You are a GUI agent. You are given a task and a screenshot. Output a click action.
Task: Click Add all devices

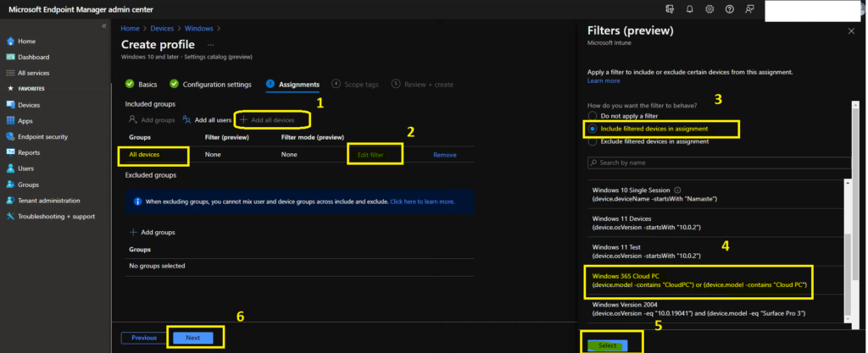pyautogui.click(x=267, y=120)
